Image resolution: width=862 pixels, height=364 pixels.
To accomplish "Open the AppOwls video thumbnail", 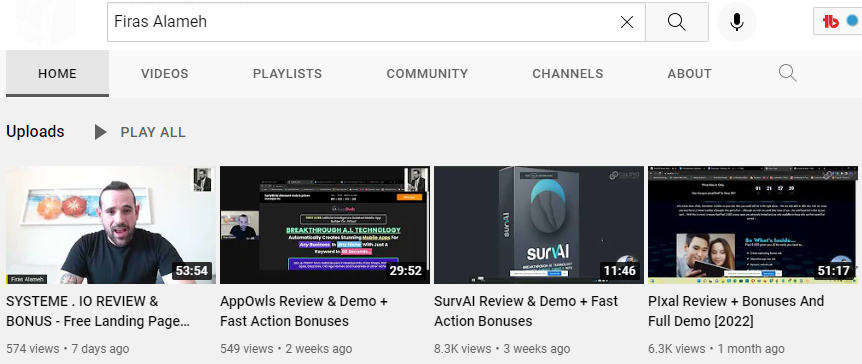I will pyautogui.click(x=325, y=225).
